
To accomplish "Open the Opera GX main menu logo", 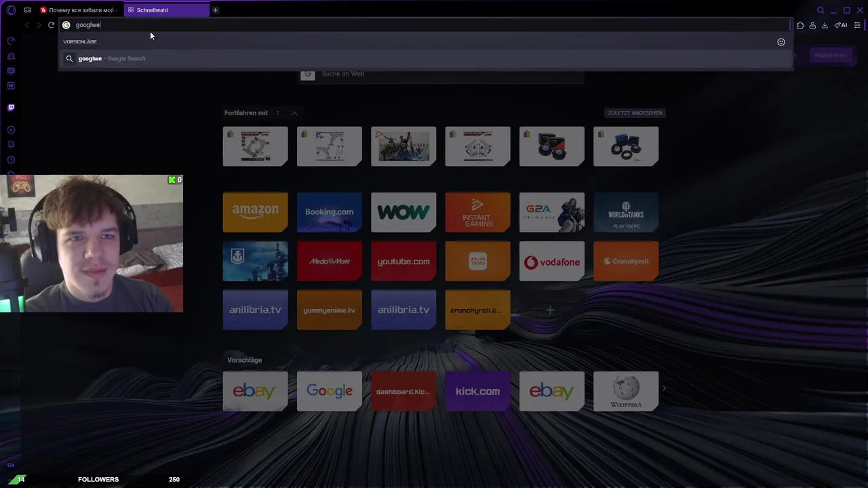I will pos(11,10).
